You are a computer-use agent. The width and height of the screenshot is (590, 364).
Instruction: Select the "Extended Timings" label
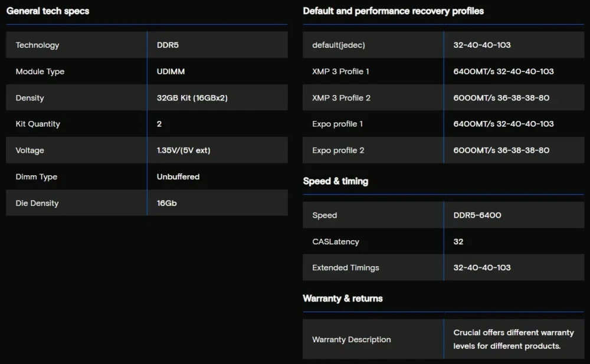(346, 268)
